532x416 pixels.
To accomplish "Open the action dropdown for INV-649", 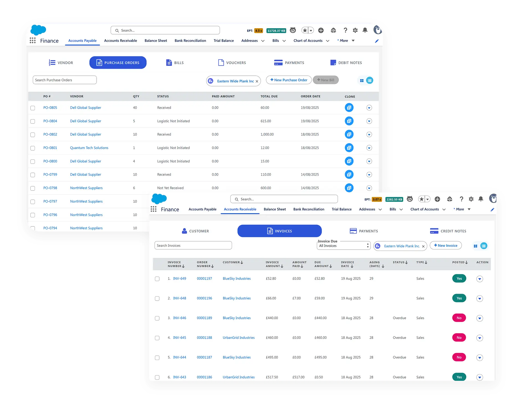I will (x=480, y=279).
